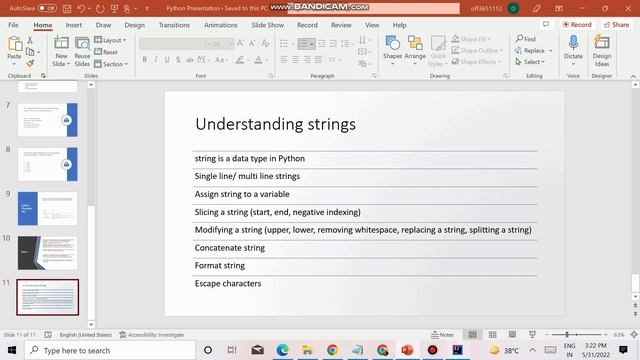Toggle bullets list

click(x=284, y=43)
